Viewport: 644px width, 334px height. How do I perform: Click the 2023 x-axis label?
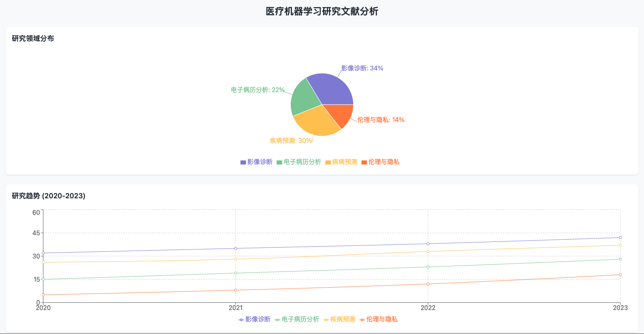click(620, 308)
